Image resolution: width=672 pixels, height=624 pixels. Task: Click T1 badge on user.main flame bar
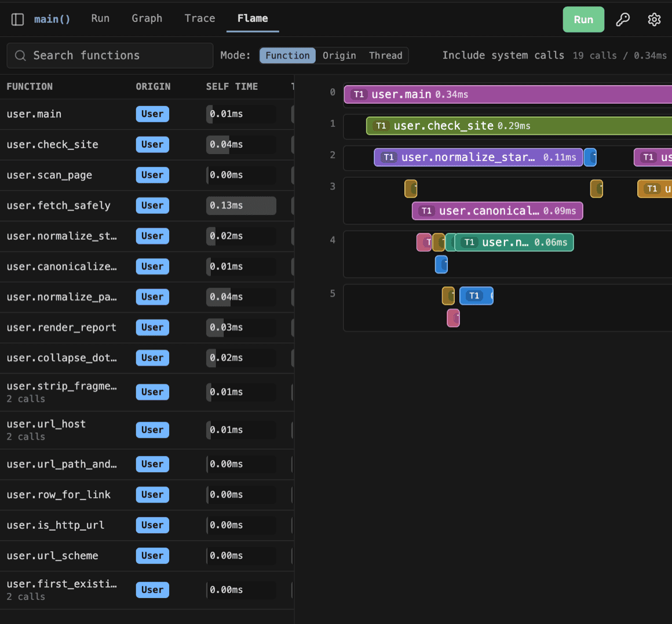pyautogui.click(x=359, y=94)
